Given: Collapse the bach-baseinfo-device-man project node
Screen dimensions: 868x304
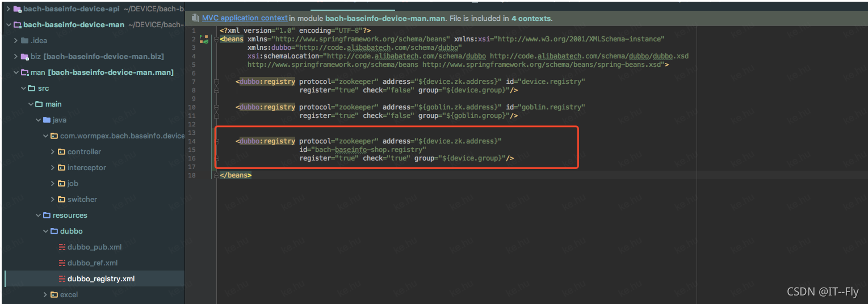Looking at the screenshot, I should tap(8, 25).
